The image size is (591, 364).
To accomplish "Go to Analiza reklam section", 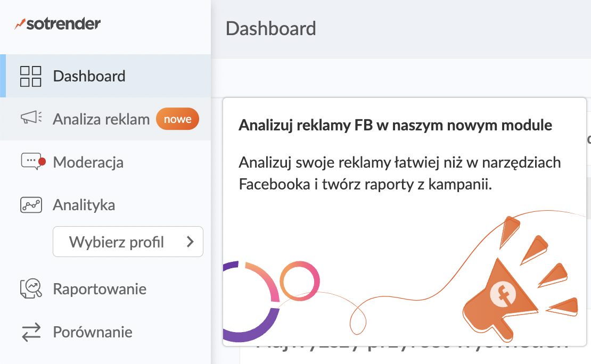I will 101,119.
